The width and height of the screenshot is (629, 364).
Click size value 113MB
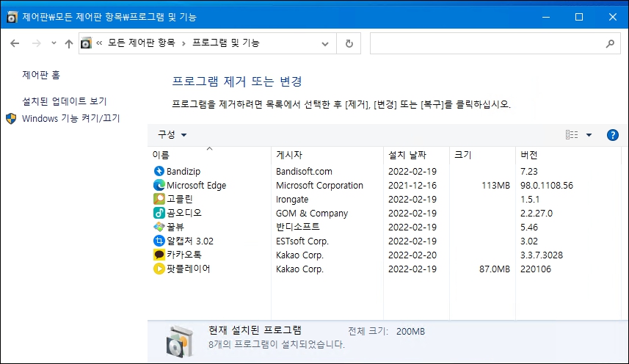(496, 185)
